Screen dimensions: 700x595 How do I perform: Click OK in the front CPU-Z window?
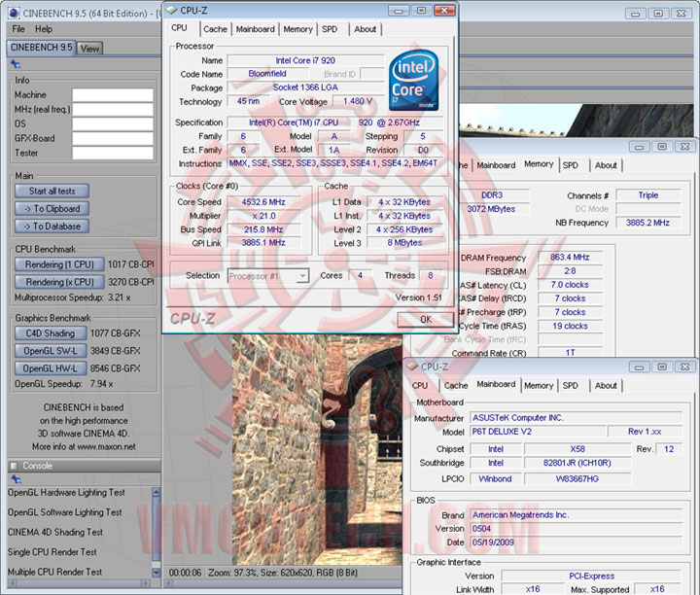click(x=426, y=320)
